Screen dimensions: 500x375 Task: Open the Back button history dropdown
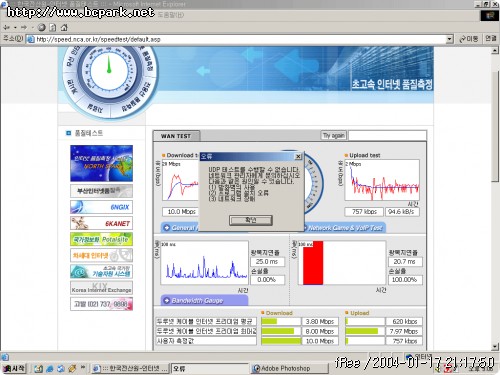[15, 27]
